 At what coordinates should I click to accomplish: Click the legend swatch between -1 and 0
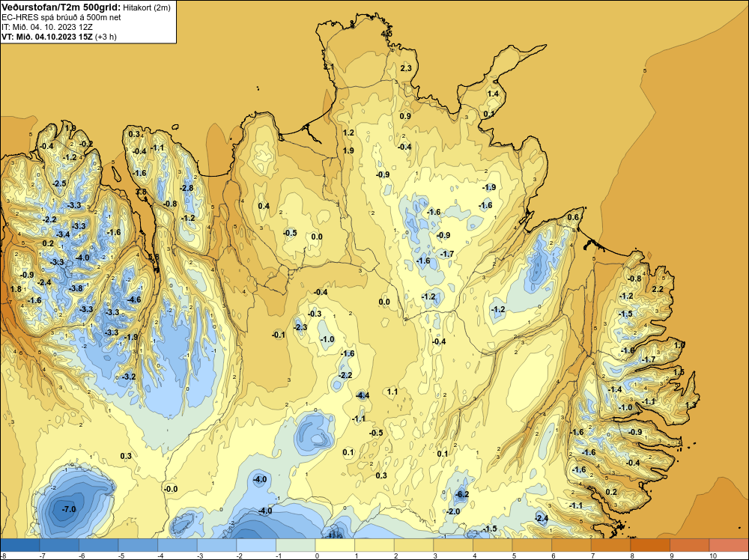pos(296,545)
